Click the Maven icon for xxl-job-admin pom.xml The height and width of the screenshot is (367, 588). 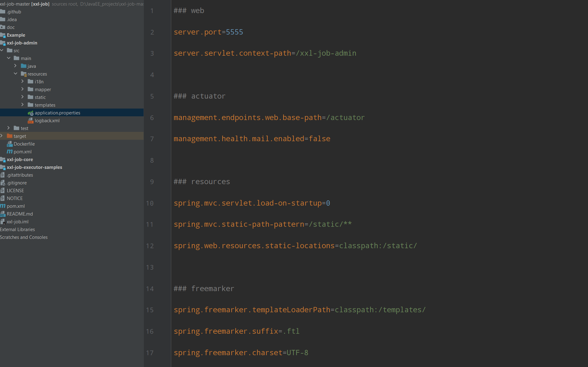coord(10,152)
